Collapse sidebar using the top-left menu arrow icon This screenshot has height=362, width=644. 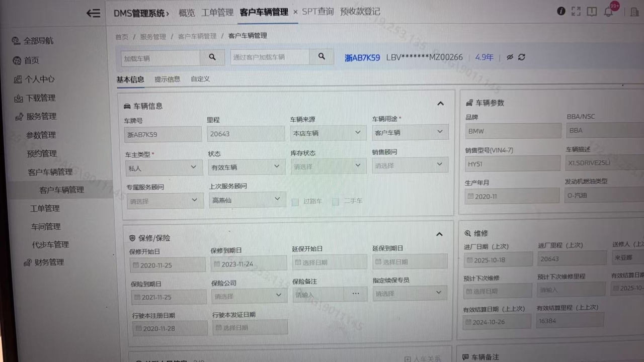(93, 14)
